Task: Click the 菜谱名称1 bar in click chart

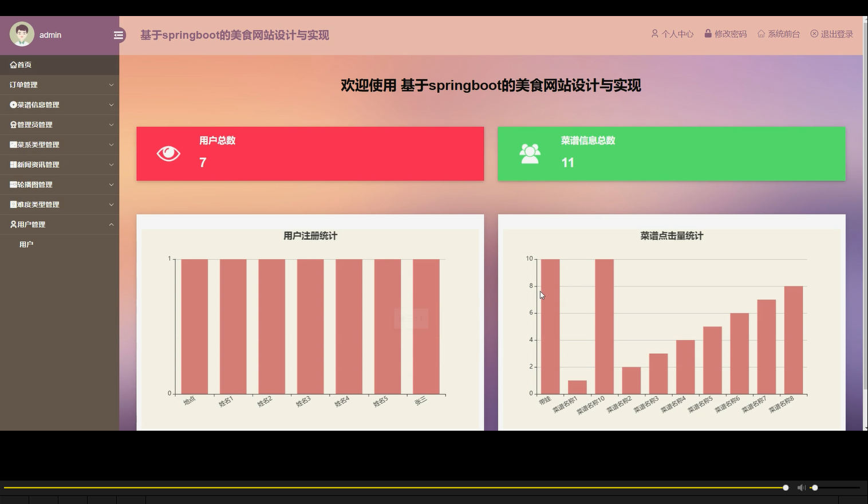Action: tap(577, 387)
